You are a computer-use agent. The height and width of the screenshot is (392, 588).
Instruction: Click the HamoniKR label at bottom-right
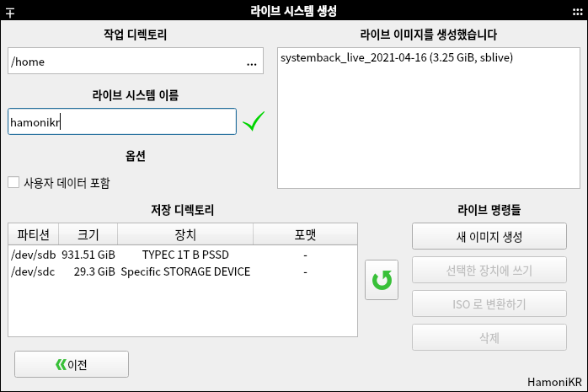click(554, 382)
